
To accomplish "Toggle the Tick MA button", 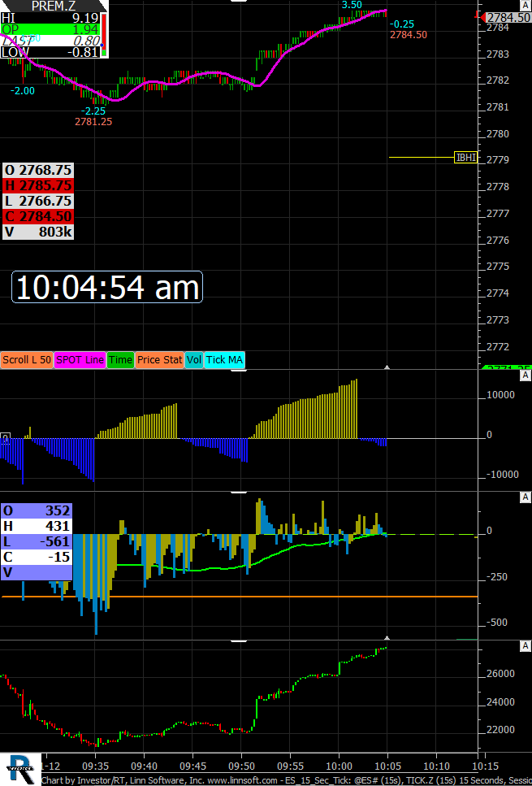I will pos(224,360).
